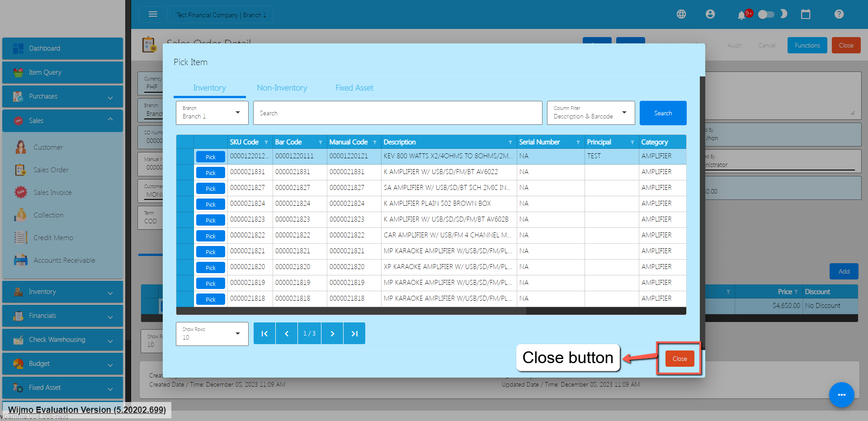Open the user account profile icon
Screen dimensions: 868x421
click(710, 14)
